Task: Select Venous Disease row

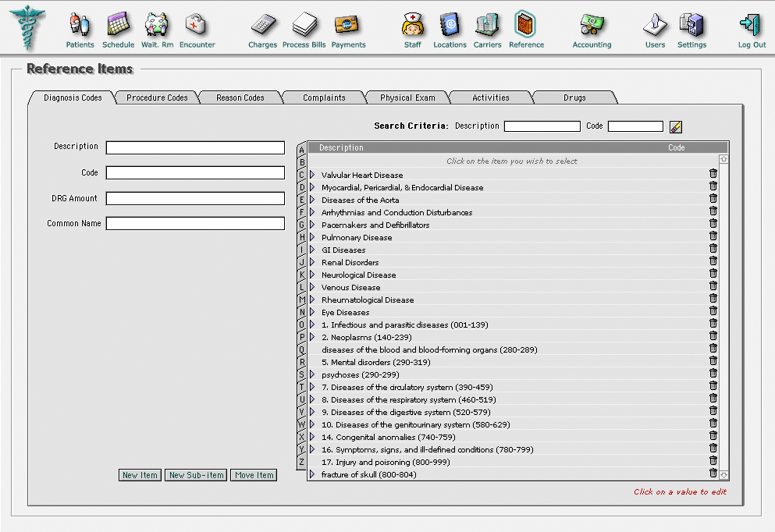Action: tap(513, 287)
